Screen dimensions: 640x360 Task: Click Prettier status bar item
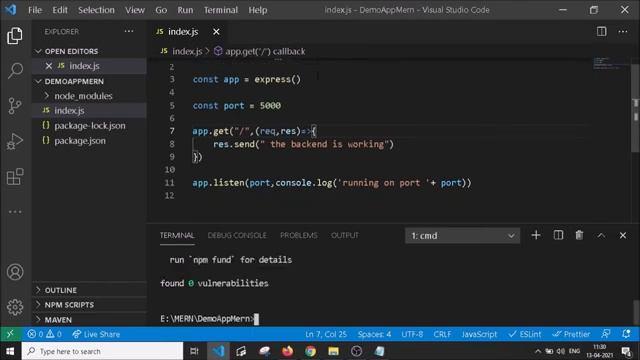point(571,334)
